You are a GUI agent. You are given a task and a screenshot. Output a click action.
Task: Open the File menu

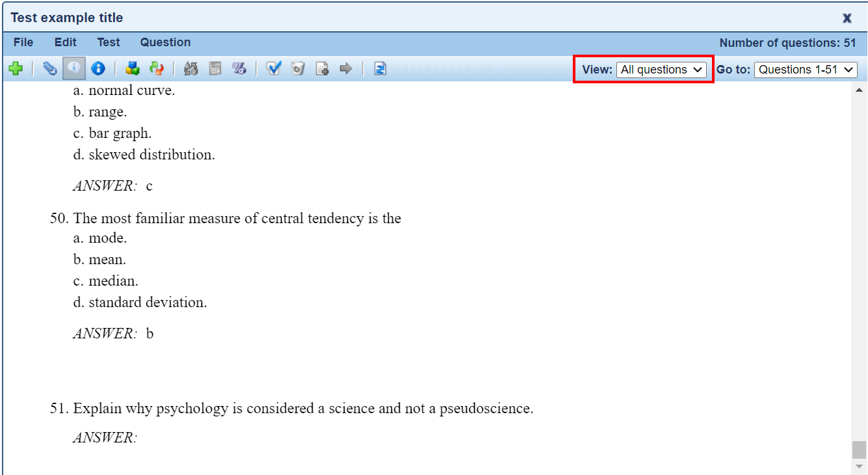click(23, 42)
